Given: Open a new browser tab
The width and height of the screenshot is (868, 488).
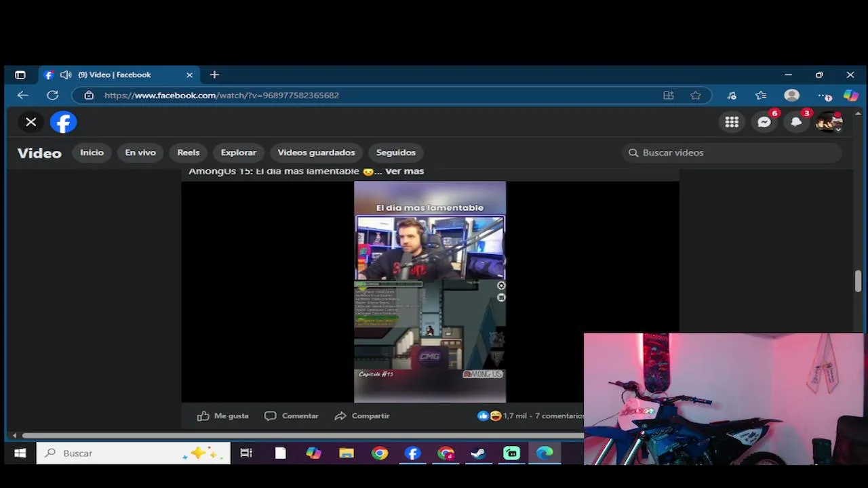Looking at the screenshot, I should (x=214, y=75).
